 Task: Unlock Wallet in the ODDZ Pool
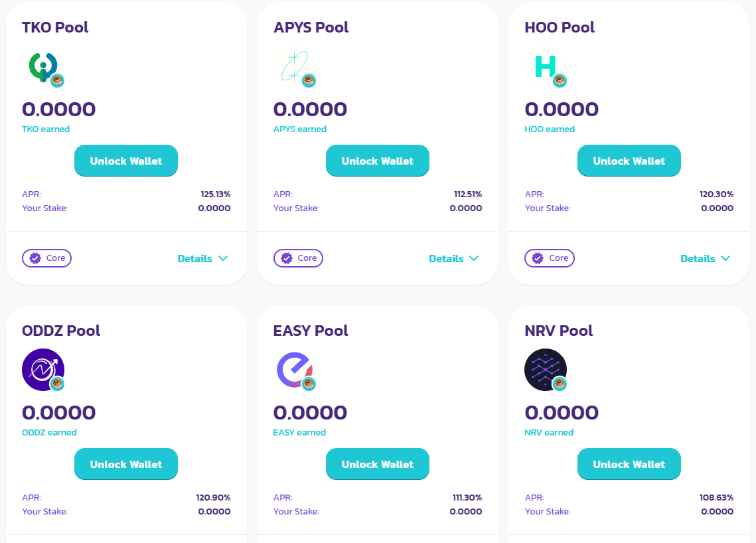(126, 464)
